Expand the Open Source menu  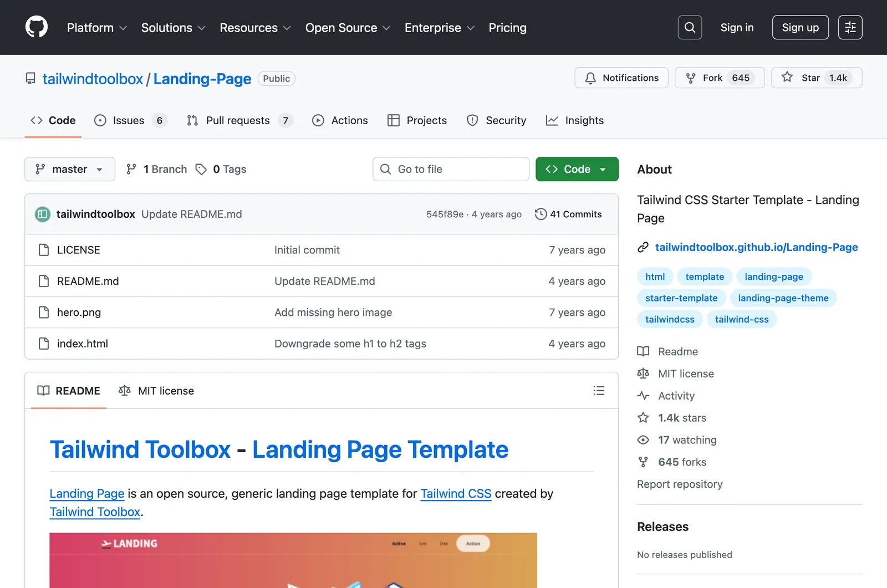(x=348, y=28)
